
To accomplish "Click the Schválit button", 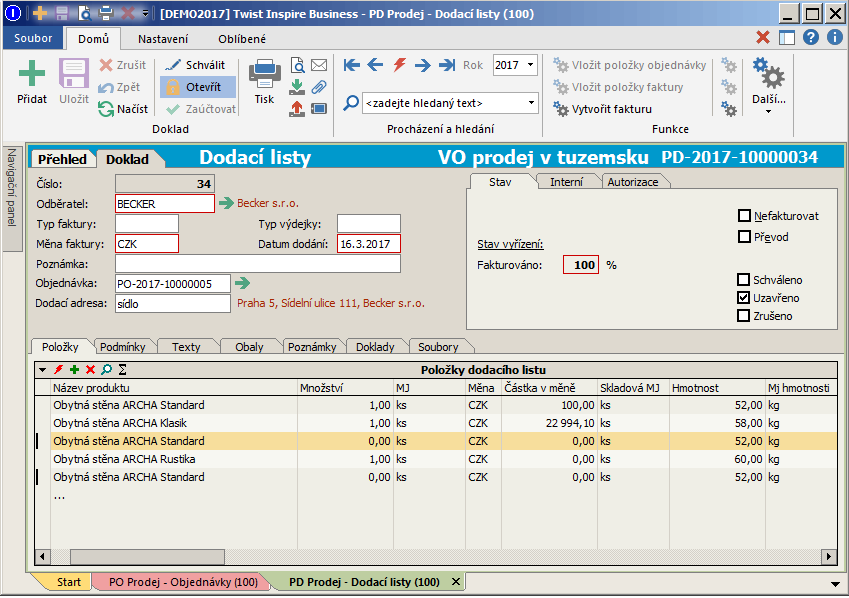I will 196,65.
